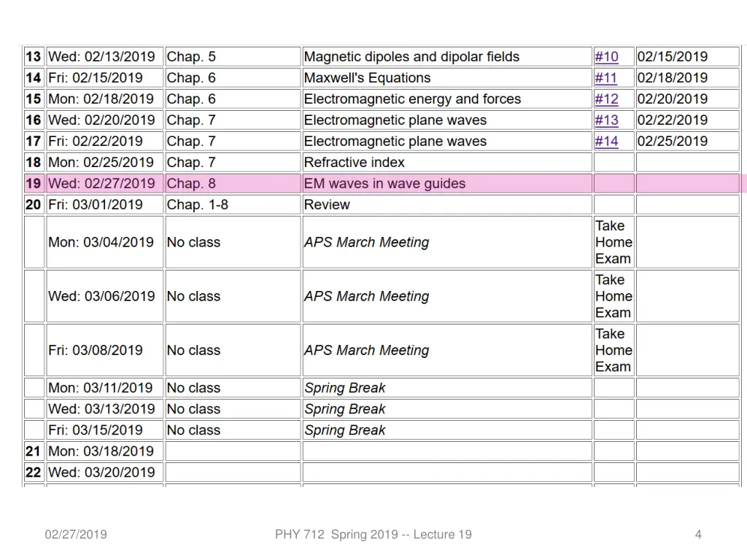Click the Wed: 02/27/2019 date cell
The image size is (747, 560).
pyautogui.click(x=105, y=184)
